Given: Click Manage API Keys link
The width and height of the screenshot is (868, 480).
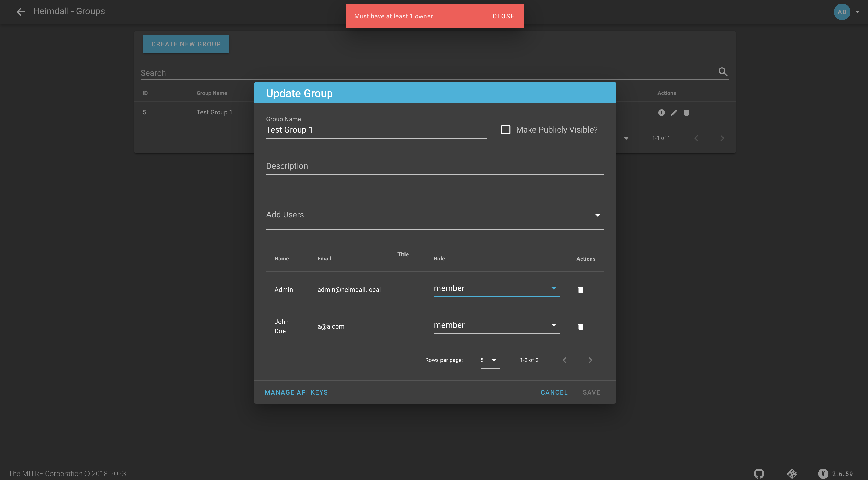Looking at the screenshot, I should point(296,392).
